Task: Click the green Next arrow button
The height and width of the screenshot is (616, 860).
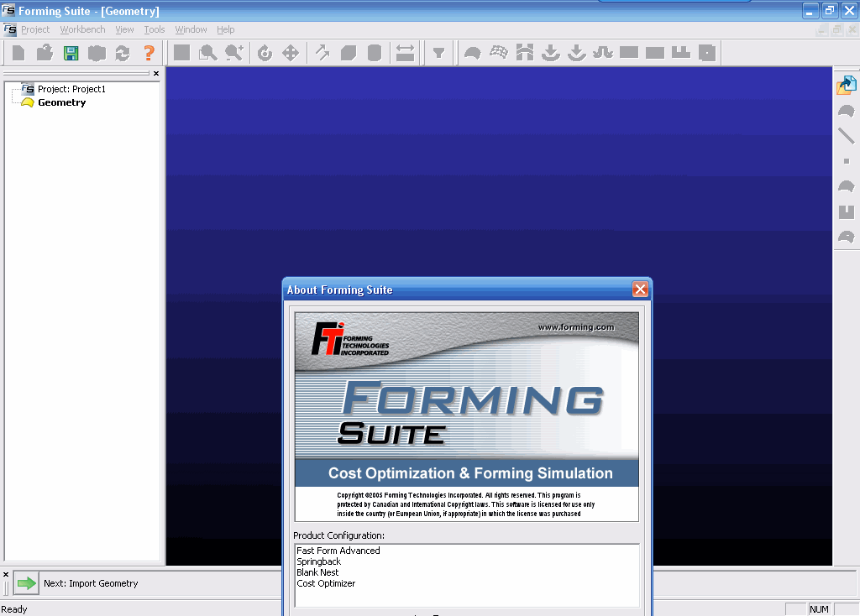Action: pos(26,583)
